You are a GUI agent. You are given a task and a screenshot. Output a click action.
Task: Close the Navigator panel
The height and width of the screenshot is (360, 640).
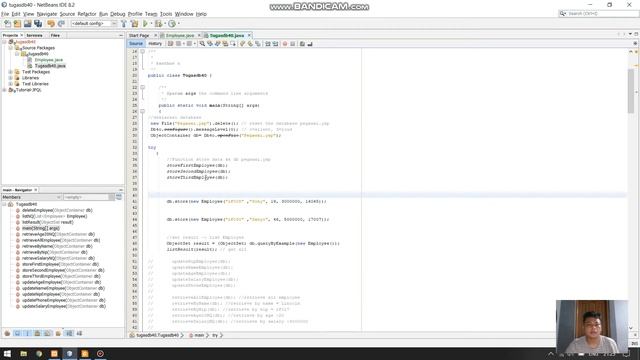click(x=36, y=190)
